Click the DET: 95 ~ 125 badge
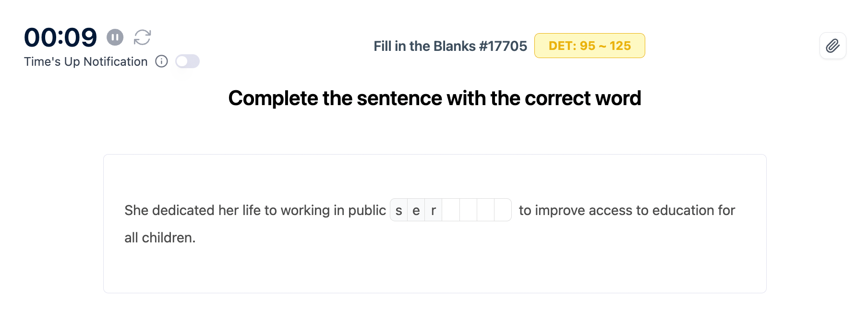 (x=589, y=46)
